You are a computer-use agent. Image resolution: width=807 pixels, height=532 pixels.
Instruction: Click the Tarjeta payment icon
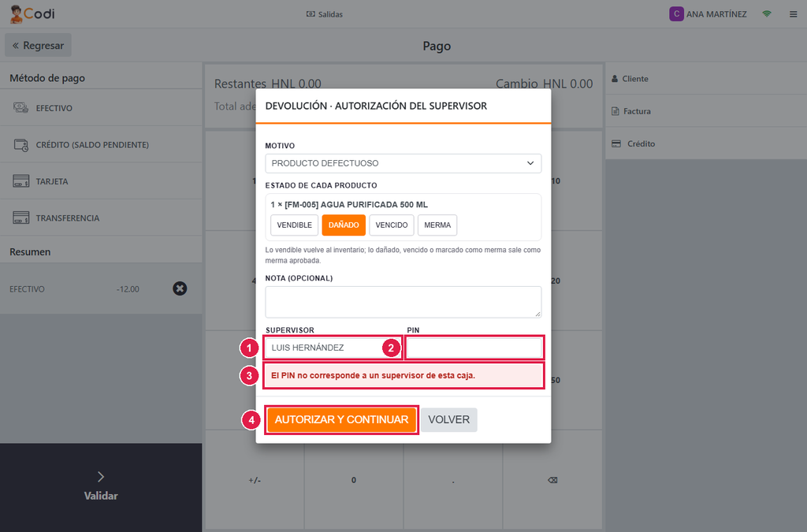[x=21, y=181]
